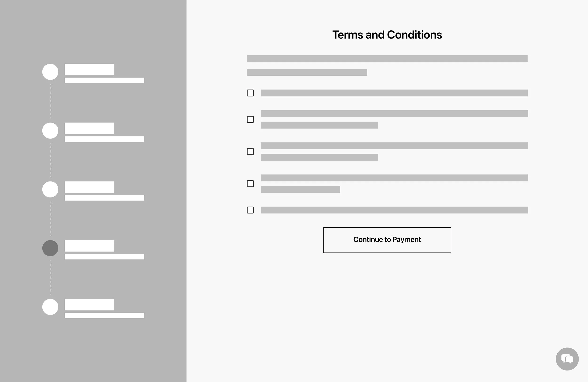
Task: Open the first step title in sidebar
Action: (x=89, y=69)
